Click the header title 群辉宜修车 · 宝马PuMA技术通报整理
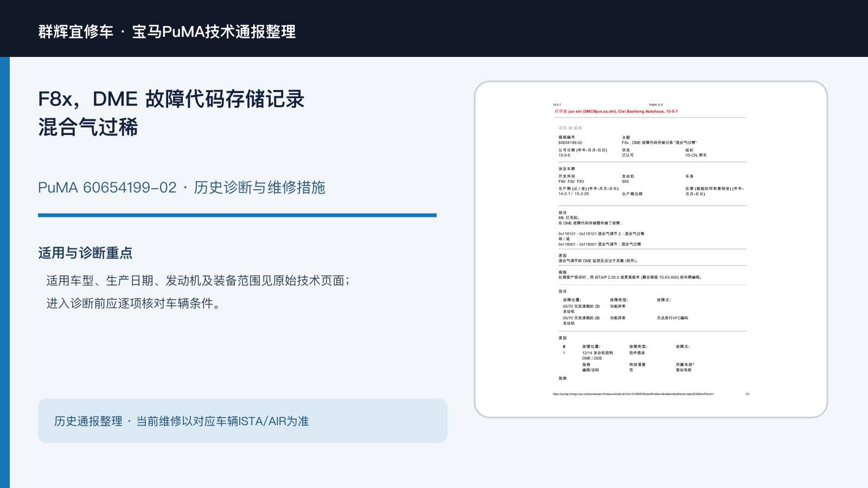The height and width of the screenshot is (488, 868). pos(167,31)
